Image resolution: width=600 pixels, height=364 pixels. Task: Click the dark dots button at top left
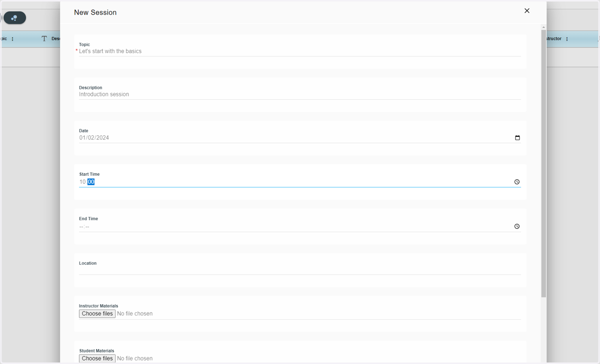[14, 18]
